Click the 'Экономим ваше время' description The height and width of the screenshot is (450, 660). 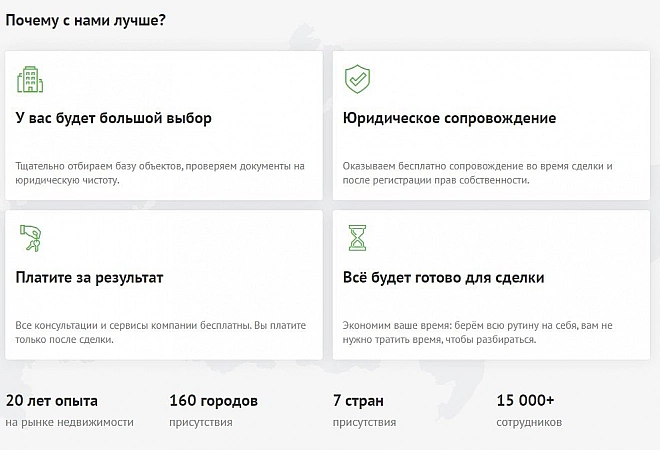(477, 332)
